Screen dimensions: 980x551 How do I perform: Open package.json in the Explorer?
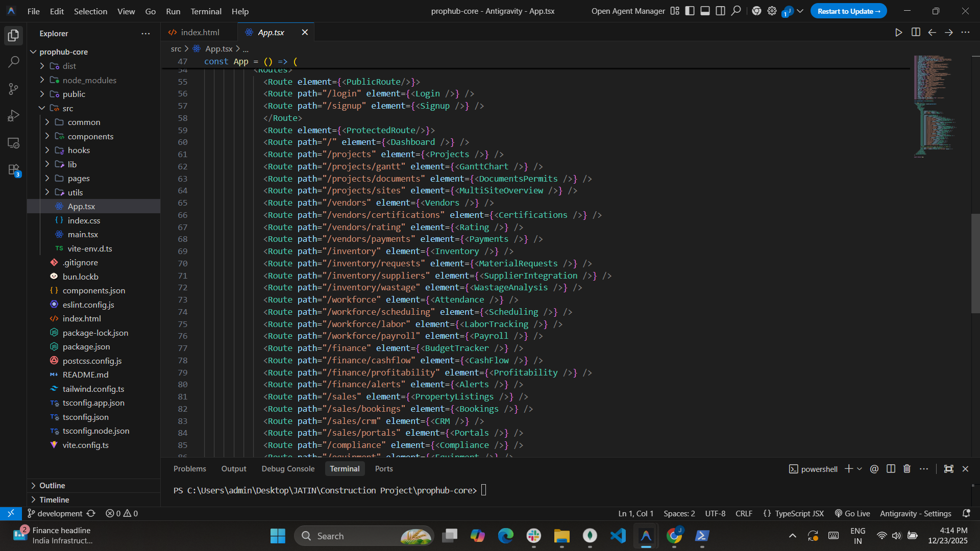pyautogui.click(x=86, y=347)
